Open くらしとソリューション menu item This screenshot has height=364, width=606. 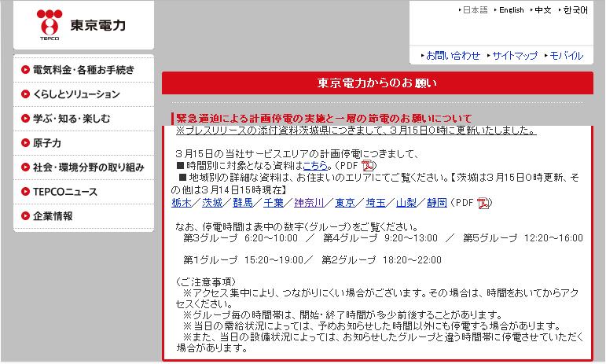point(83,94)
